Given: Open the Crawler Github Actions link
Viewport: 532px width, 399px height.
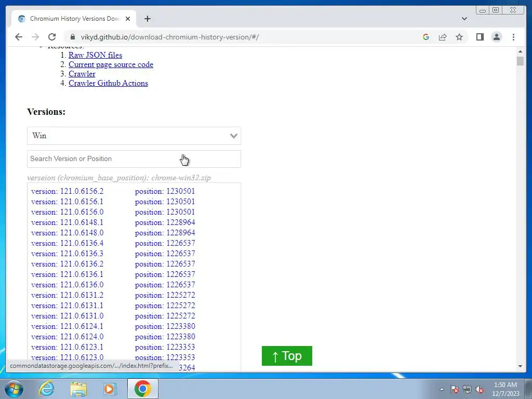Looking at the screenshot, I should (x=108, y=83).
